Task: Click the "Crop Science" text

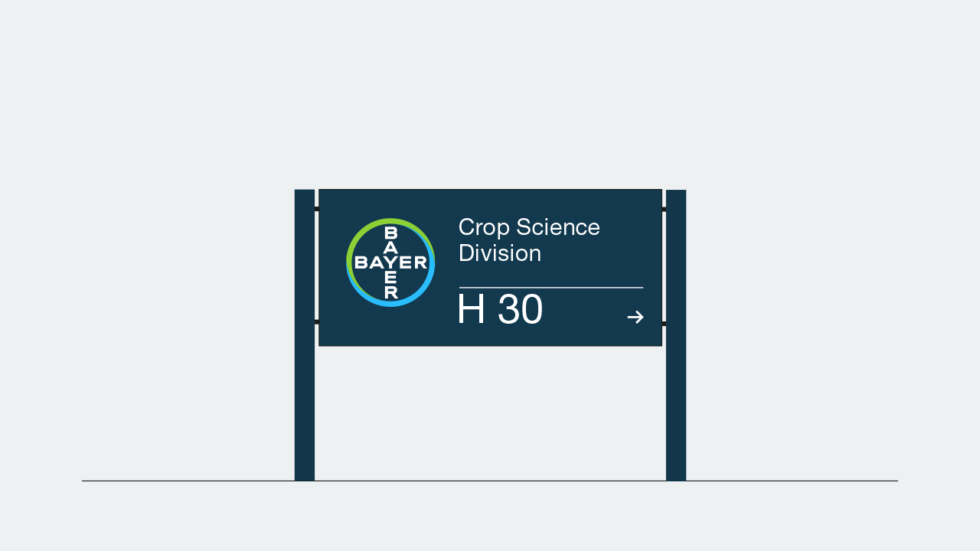Action: pos(529,228)
